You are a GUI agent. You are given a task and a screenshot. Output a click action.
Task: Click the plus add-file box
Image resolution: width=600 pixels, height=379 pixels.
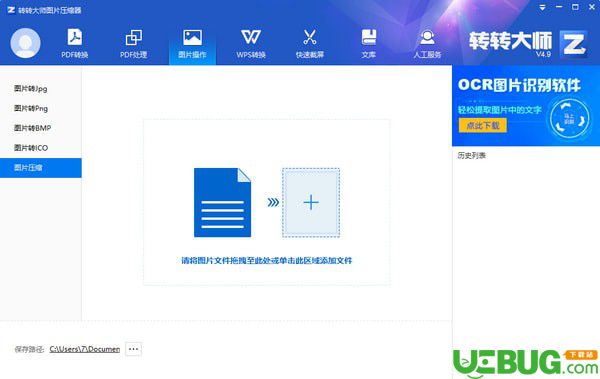(311, 203)
